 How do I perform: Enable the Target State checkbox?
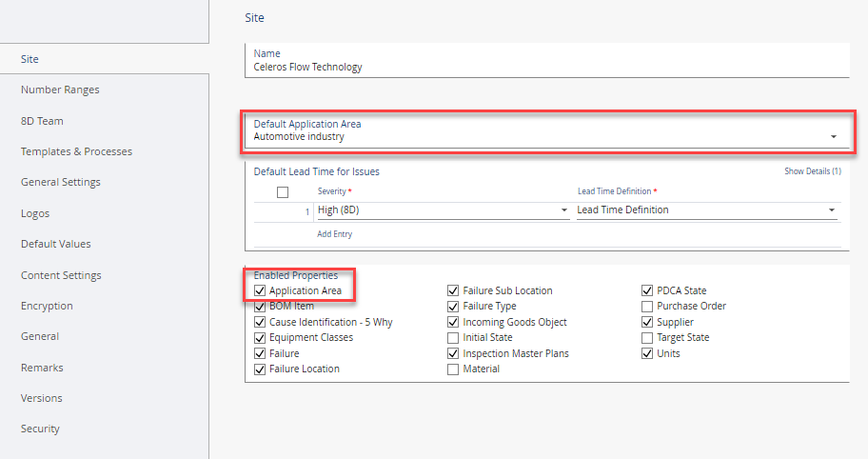tap(647, 337)
